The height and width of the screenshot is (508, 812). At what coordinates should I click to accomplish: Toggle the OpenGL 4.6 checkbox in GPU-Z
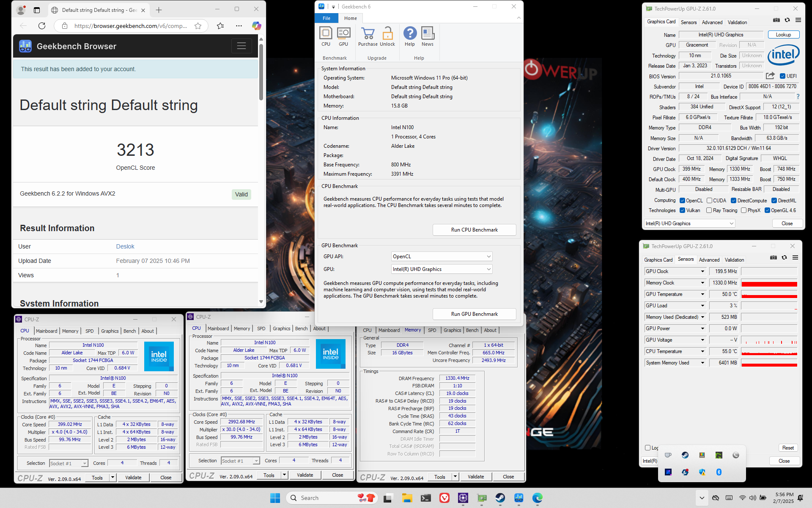(767, 210)
